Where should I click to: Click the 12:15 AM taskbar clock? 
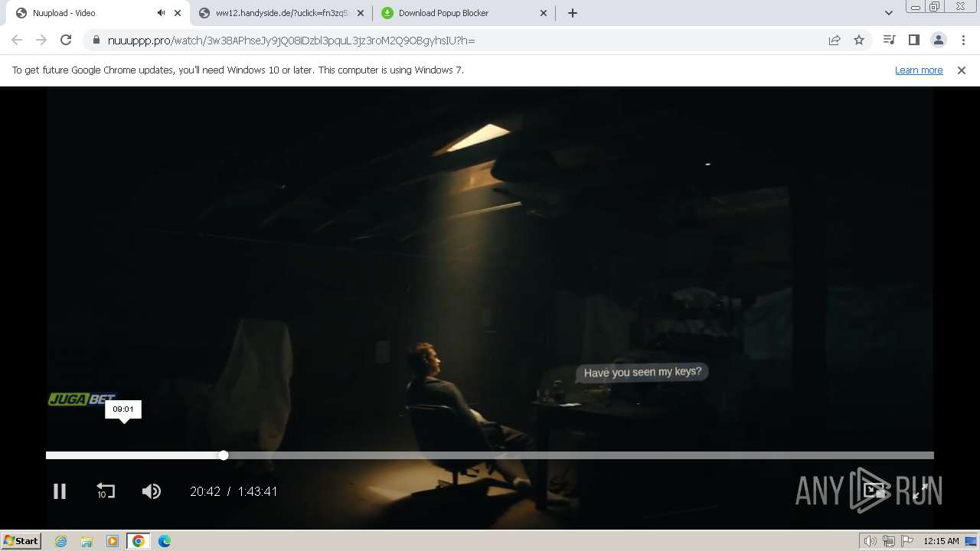(x=941, y=541)
